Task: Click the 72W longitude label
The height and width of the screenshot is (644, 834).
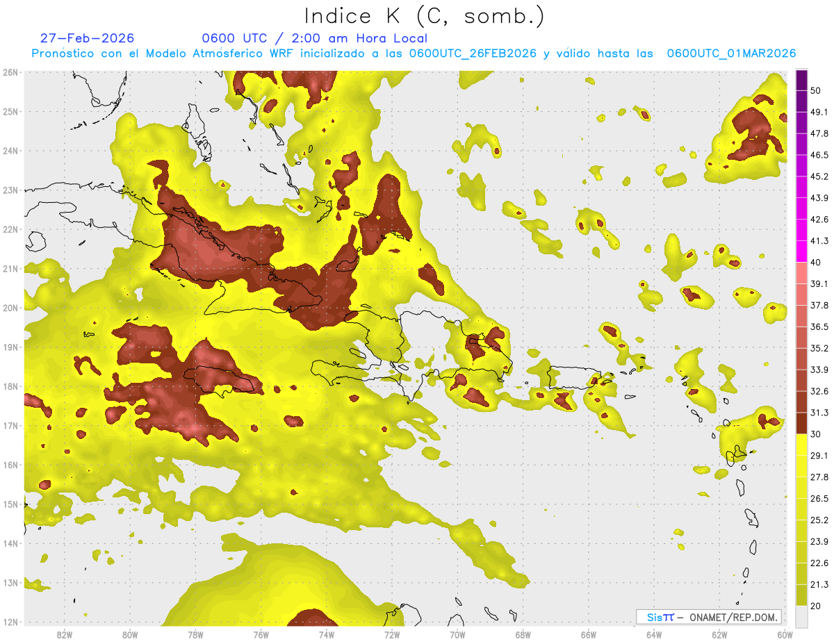Action: (392, 634)
